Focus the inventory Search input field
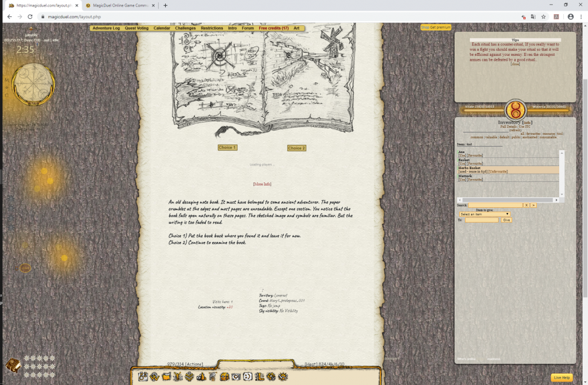 [495, 205]
